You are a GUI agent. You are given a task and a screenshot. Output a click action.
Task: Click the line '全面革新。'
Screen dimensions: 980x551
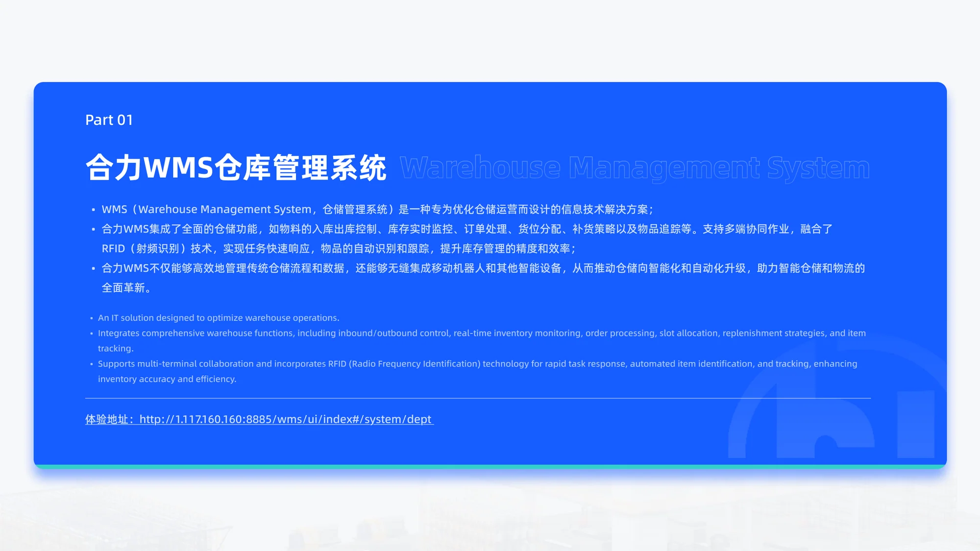point(126,287)
